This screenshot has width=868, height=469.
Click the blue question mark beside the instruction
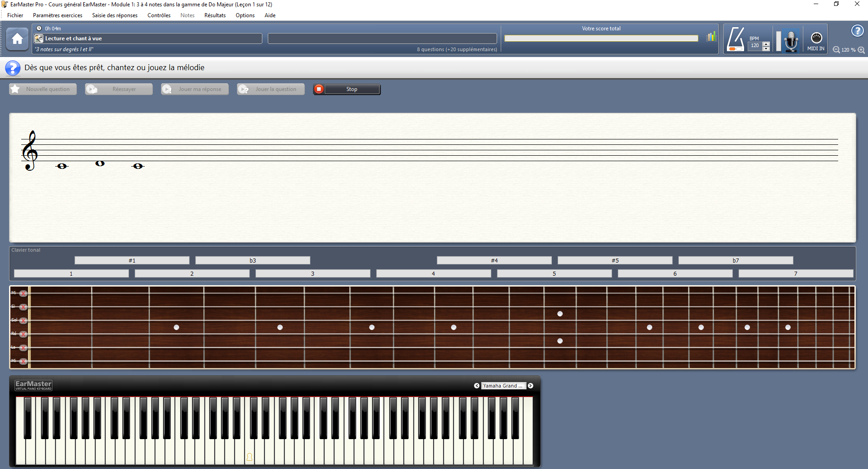(x=13, y=68)
